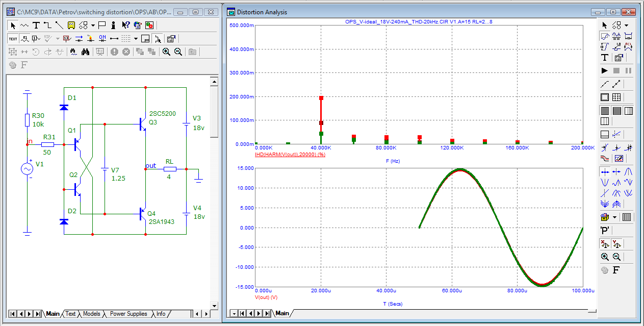Go to last schematic page tab button
Image resolution: width=644 pixels, height=326 pixels.
(x=38, y=314)
